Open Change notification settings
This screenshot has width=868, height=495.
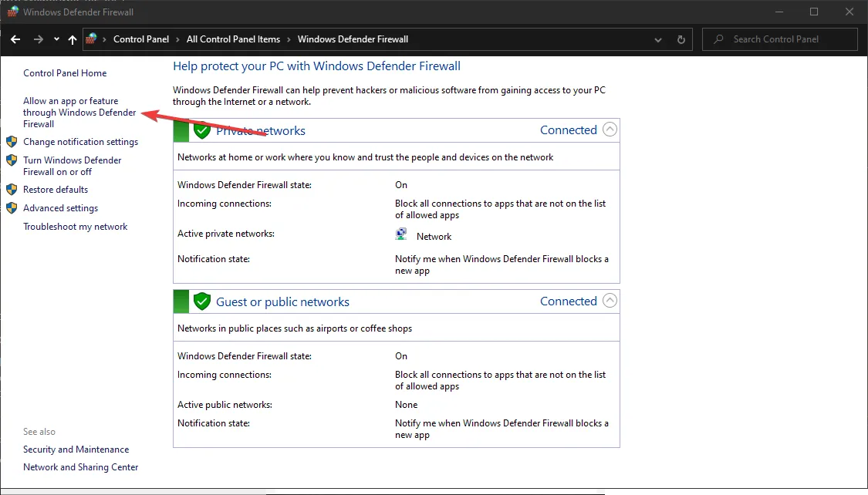coord(81,142)
